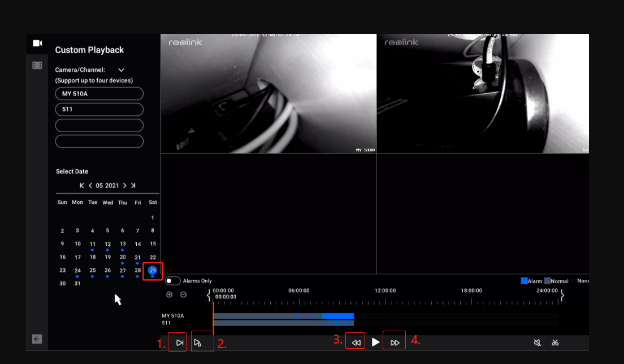Click the back arrow at sidebar bottom
Screen dimensions: 624x364
coord(37,339)
